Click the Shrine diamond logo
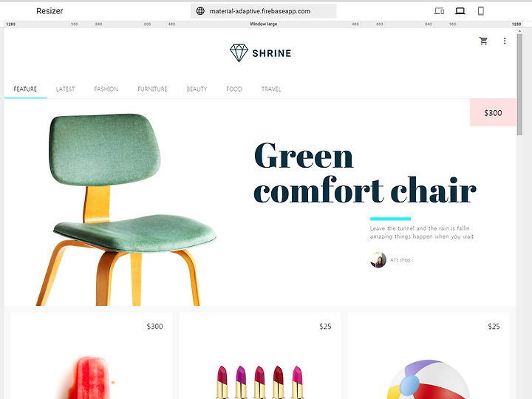The image size is (532, 399). point(239,53)
